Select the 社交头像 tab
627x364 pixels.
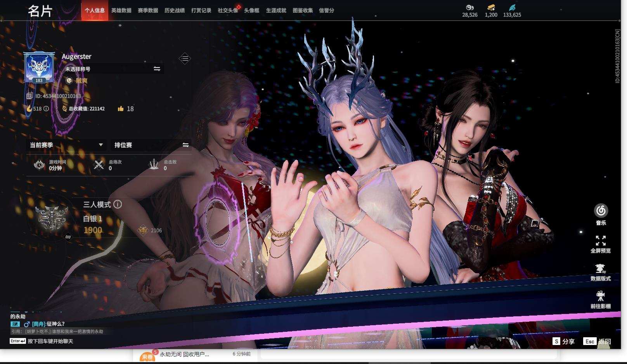[x=228, y=10]
